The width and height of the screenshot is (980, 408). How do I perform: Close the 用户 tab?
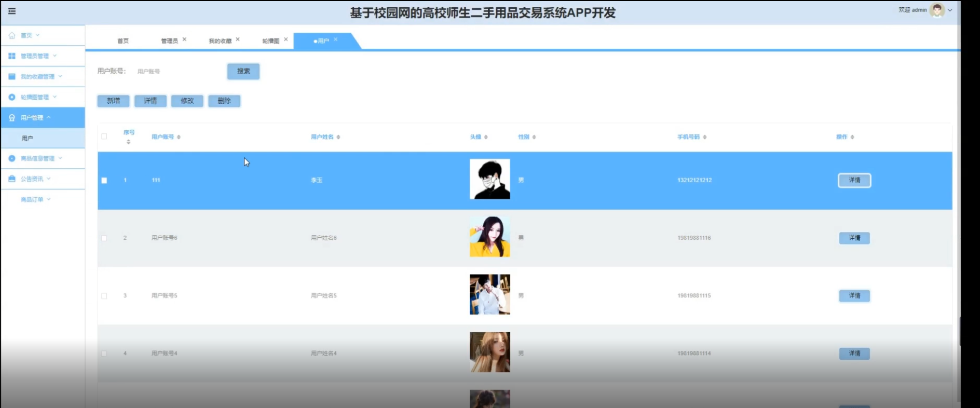[x=336, y=39]
